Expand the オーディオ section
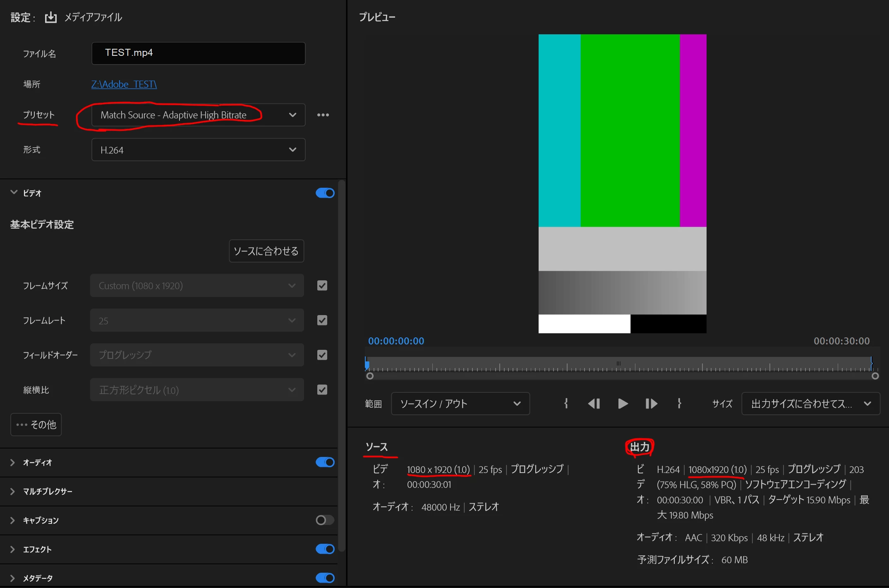The width and height of the screenshot is (889, 588). [12, 462]
